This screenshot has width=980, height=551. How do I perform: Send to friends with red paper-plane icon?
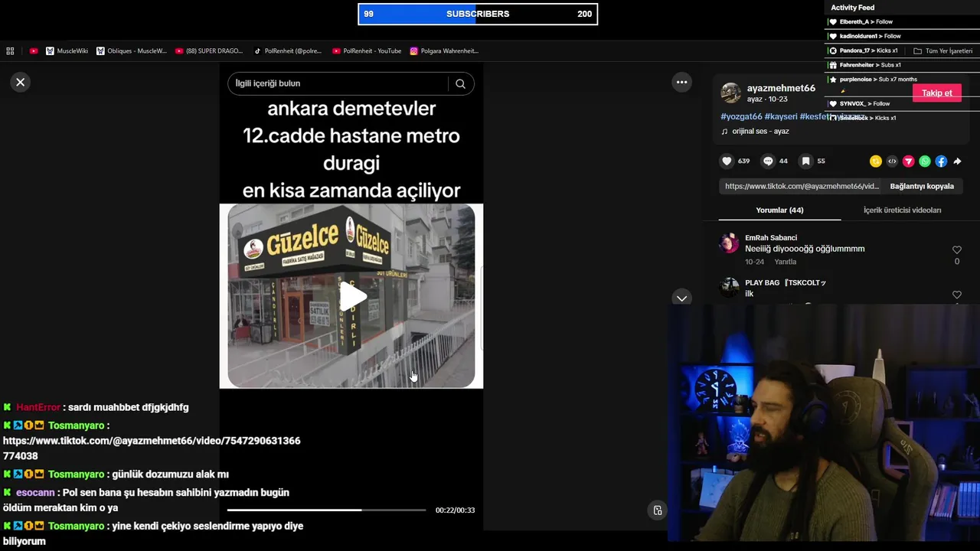tap(909, 161)
